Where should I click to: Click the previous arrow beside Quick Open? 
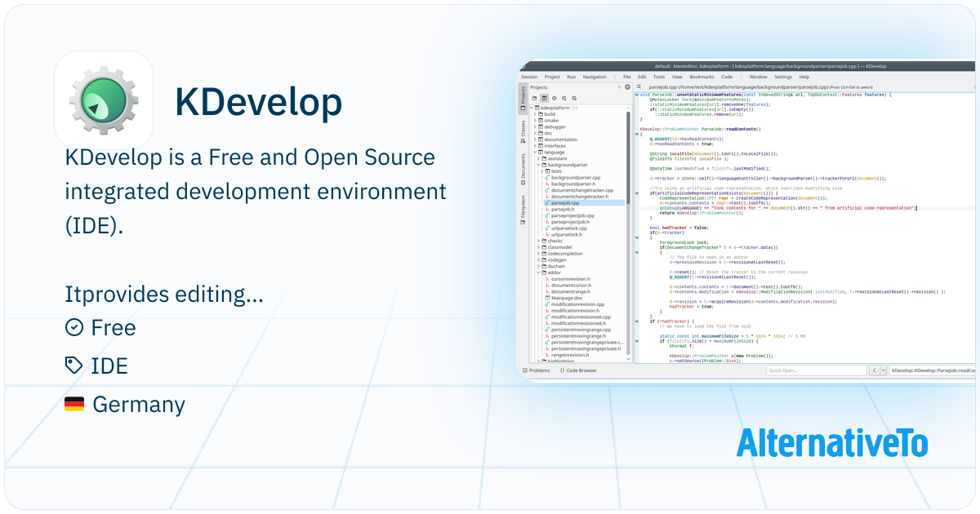pos(873,370)
